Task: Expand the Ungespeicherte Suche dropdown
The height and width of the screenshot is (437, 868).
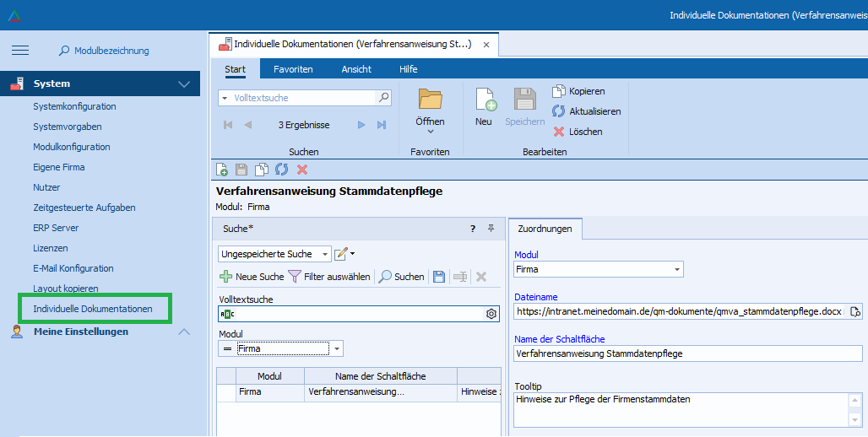Action: point(325,254)
